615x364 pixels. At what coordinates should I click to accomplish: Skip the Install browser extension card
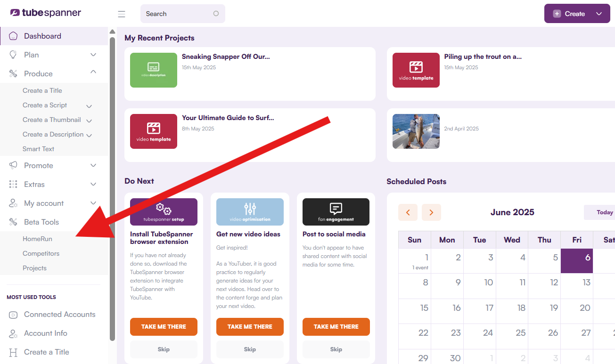164,349
